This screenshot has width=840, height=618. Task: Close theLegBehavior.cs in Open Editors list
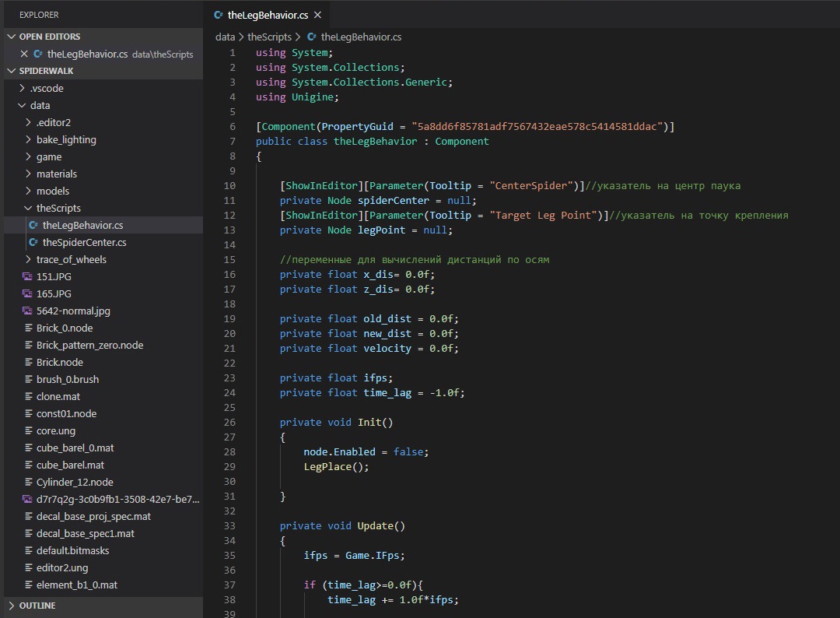pos(23,54)
